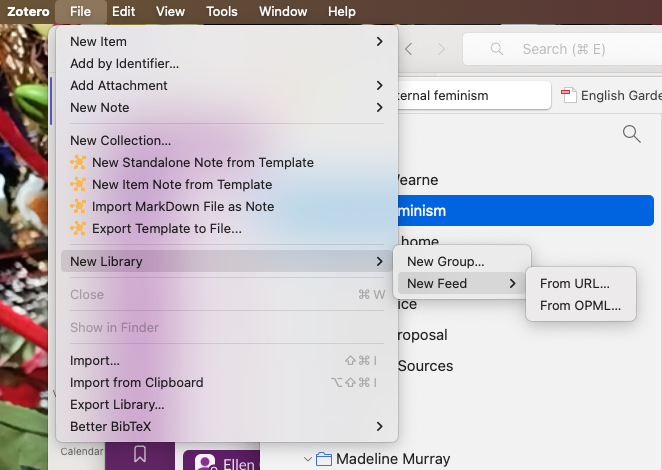Open the View menu
The height and width of the screenshot is (470, 662).
pos(170,11)
